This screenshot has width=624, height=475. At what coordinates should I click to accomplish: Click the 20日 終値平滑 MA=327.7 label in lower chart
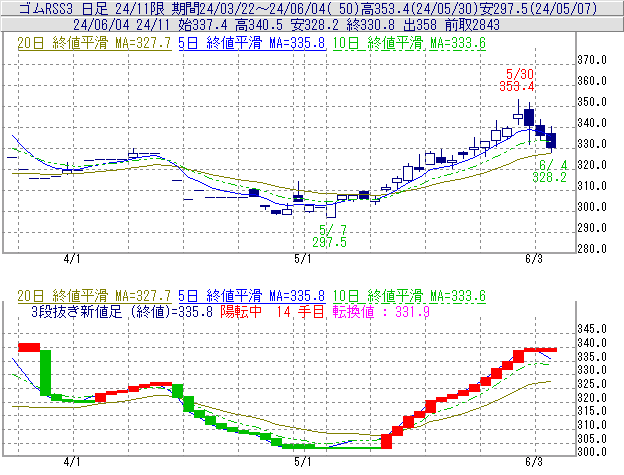point(94,296)
